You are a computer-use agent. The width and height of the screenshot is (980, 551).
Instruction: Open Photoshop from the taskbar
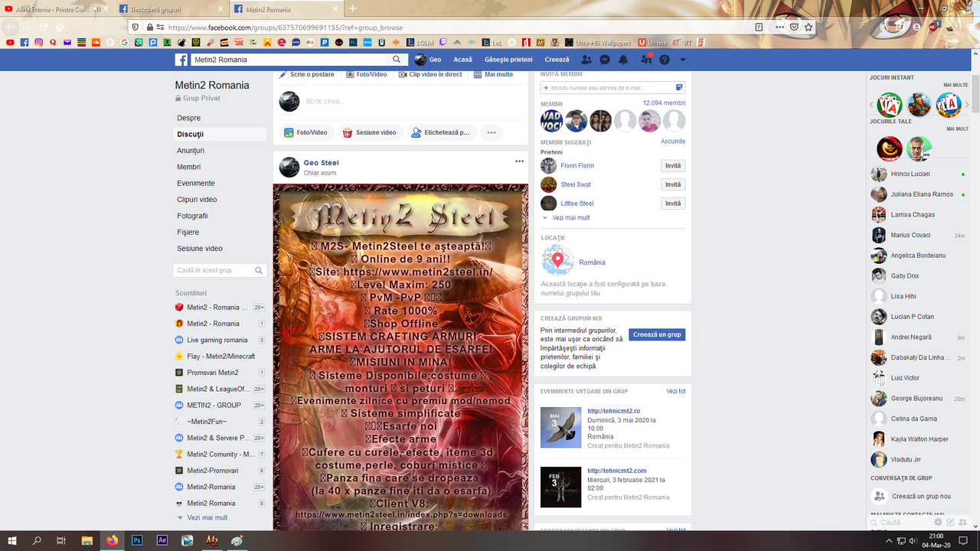[x=137, y=540]
